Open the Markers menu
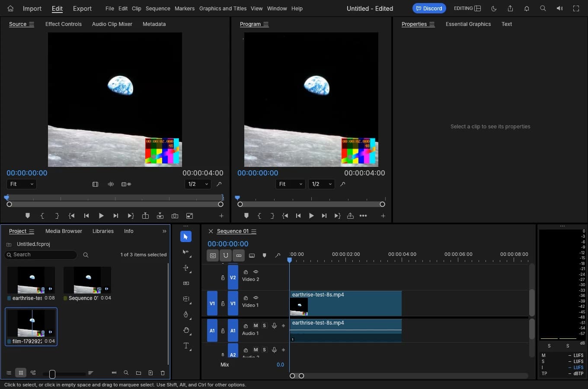Screen dimensions: 588x389 point(185,8)
